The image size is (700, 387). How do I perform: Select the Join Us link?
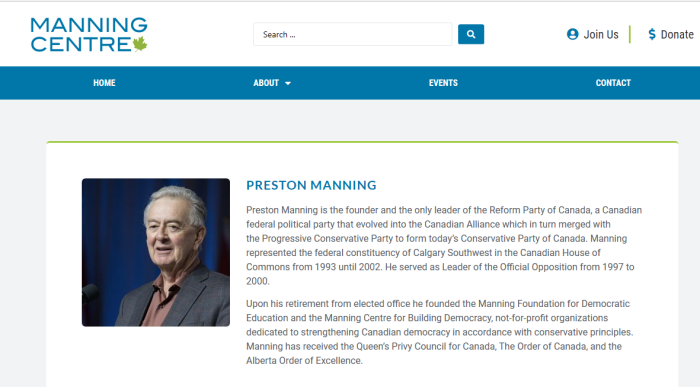click(601, 34)
